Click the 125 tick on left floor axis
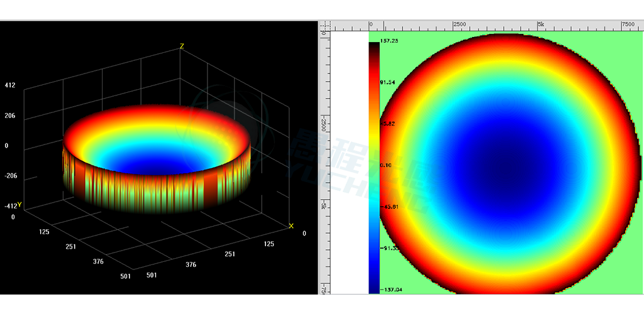Image resolution: width=644 pixels, height=314 pixels. [44, 232]
